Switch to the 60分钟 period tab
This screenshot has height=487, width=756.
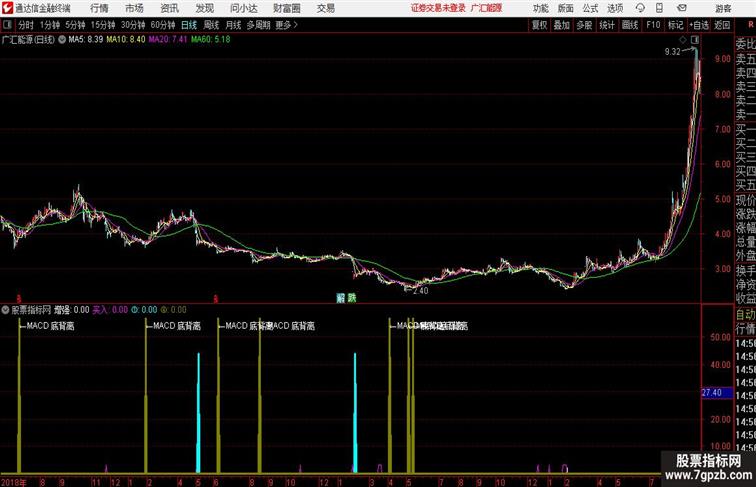point(163,25)
